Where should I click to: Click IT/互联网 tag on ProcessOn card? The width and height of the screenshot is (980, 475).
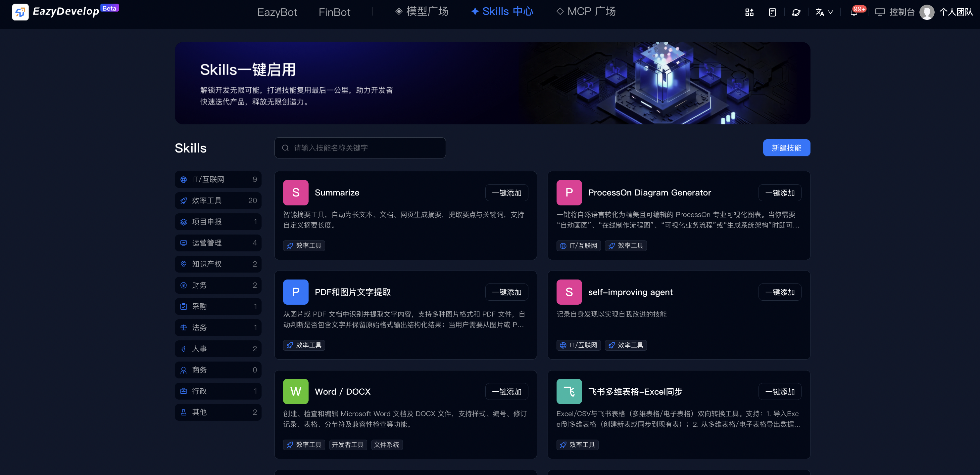click(579, 246)
